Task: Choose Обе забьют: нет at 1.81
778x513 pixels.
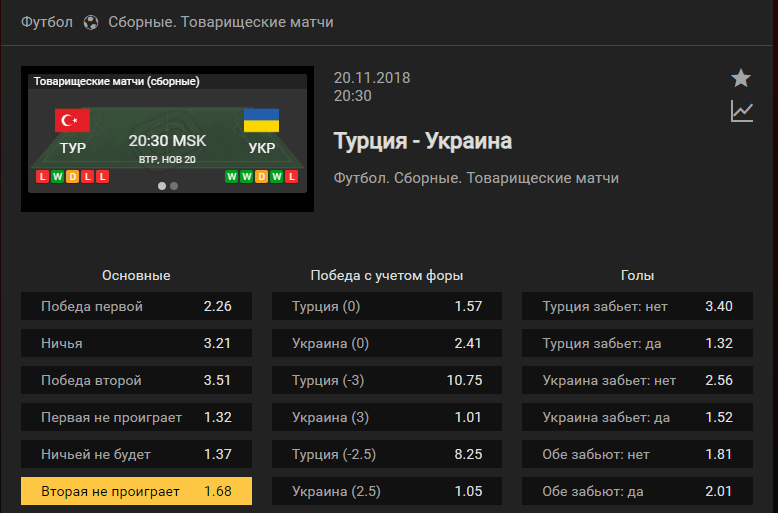Action: point(638,454)
